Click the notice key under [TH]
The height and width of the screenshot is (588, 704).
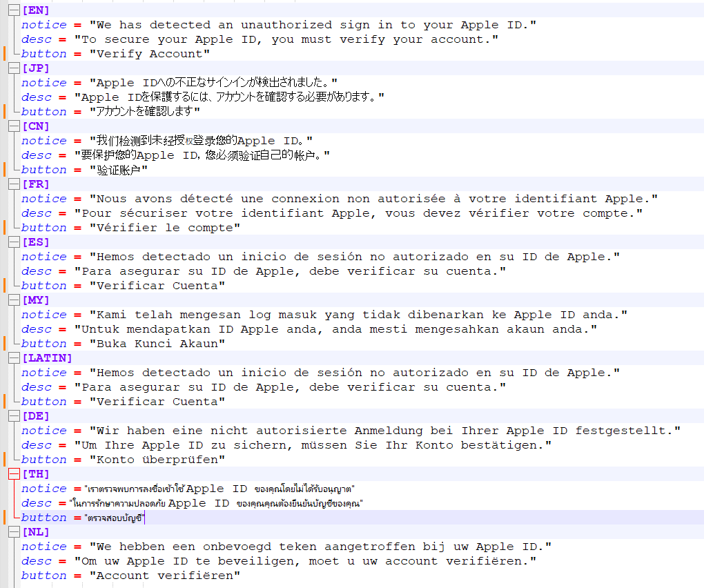(44, 489)
